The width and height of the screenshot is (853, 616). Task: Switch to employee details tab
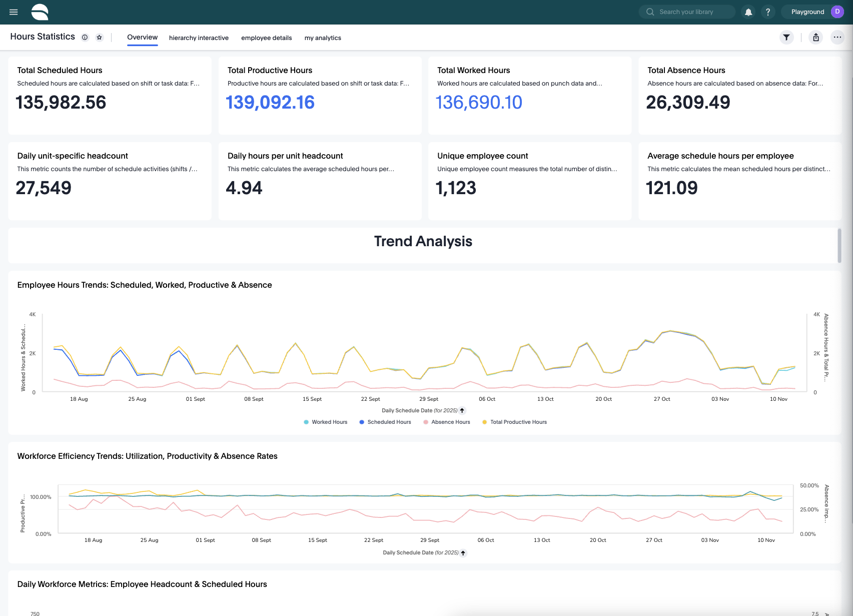pos(266,38)
